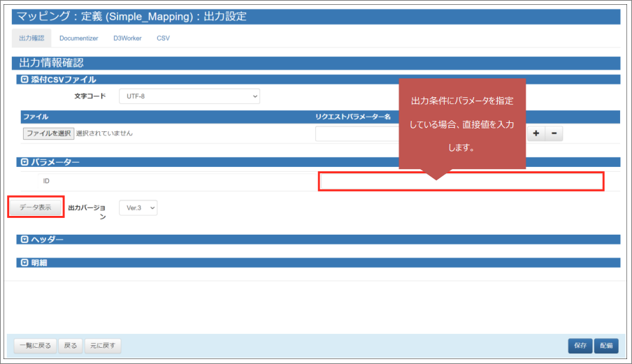632x364 pixels.
Task: Click the 一覧に戻る button
Action: click(x=34, y=345)
